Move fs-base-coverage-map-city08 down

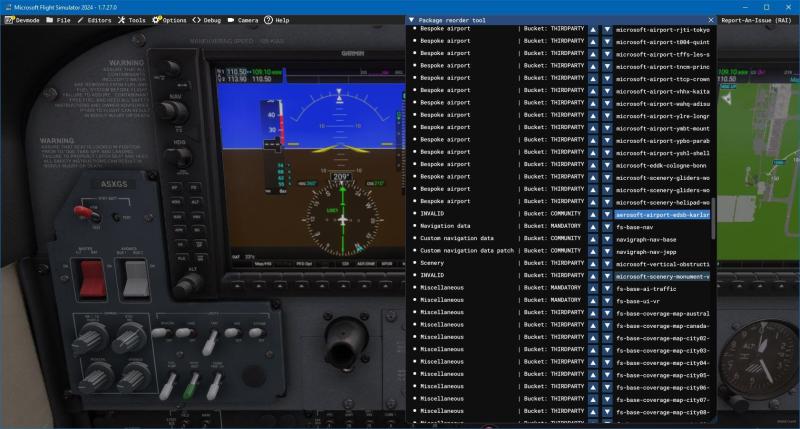tap(607, 412)
